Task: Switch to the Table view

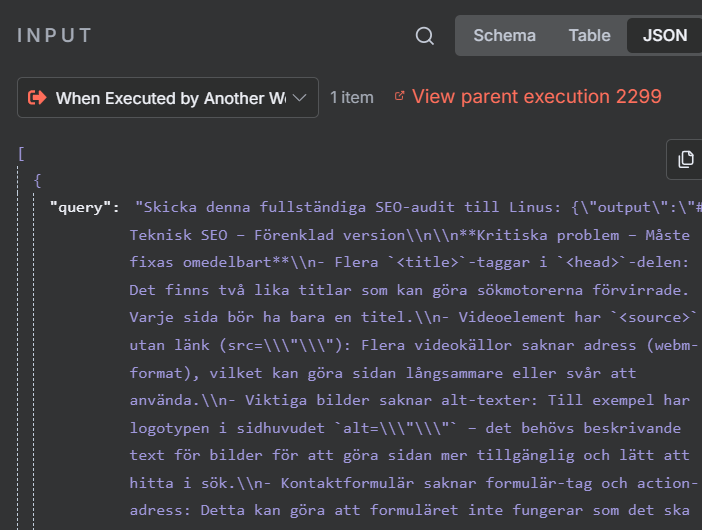Action: pos(589,35)
